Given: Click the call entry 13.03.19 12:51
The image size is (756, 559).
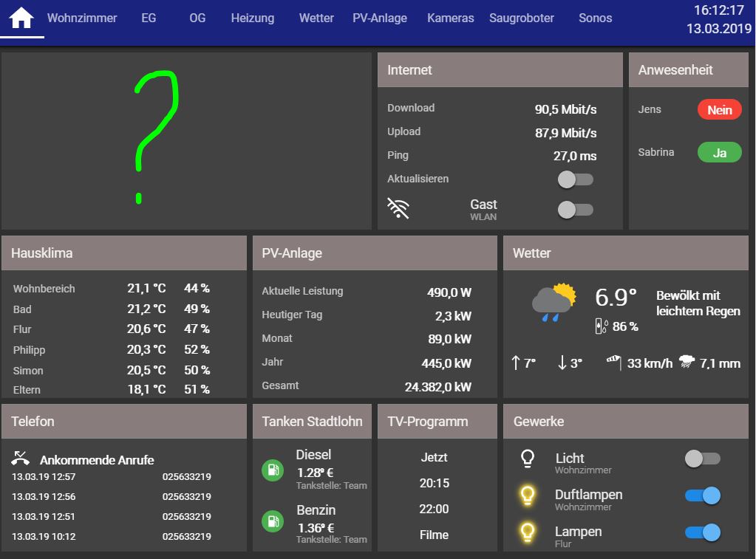Looking at the screenshot, I should (x=112, y=516).
